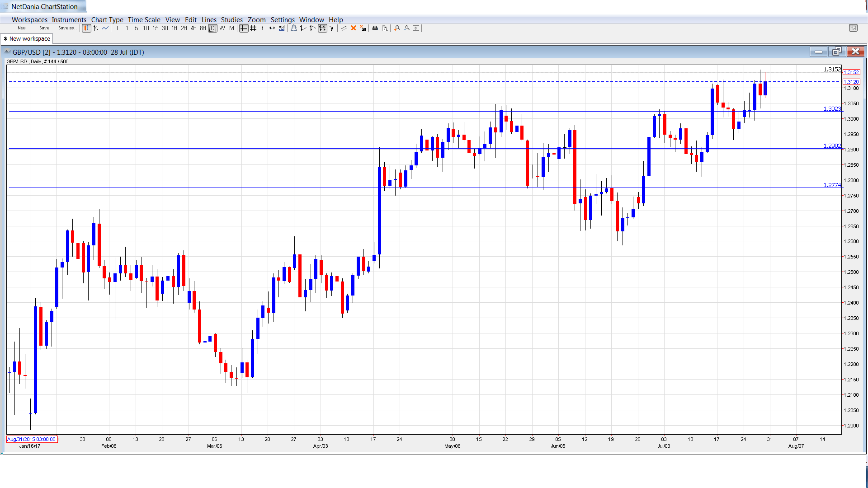The width and height of the screenshot is (868, 488).
Task: Open the Chart Type menu
Action: [107, 20]
